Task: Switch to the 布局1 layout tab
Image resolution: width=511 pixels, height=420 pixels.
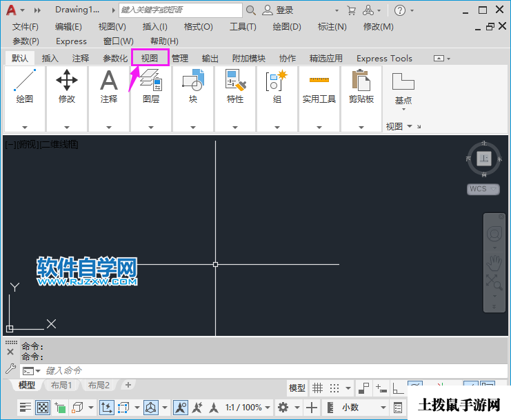Action: click(61, 386)
